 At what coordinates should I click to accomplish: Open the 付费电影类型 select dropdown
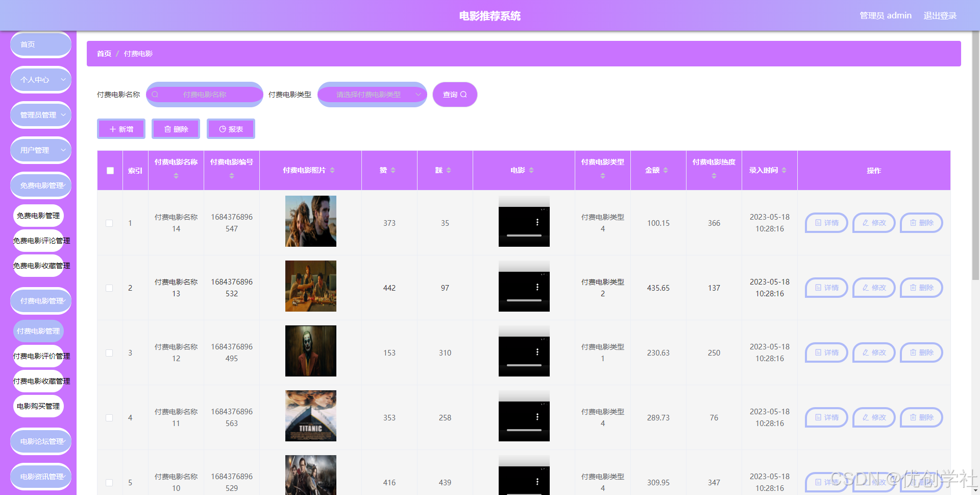coord(372,95)
